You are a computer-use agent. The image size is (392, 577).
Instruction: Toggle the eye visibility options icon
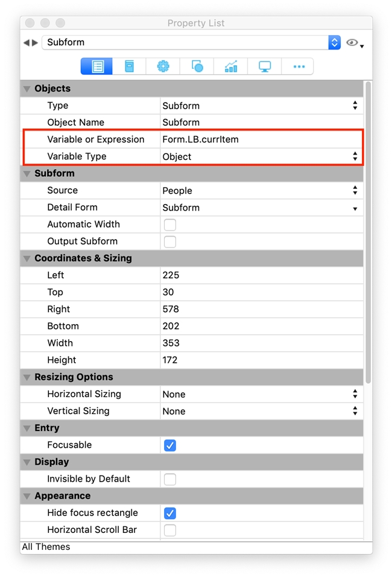(x=354, y=43)
